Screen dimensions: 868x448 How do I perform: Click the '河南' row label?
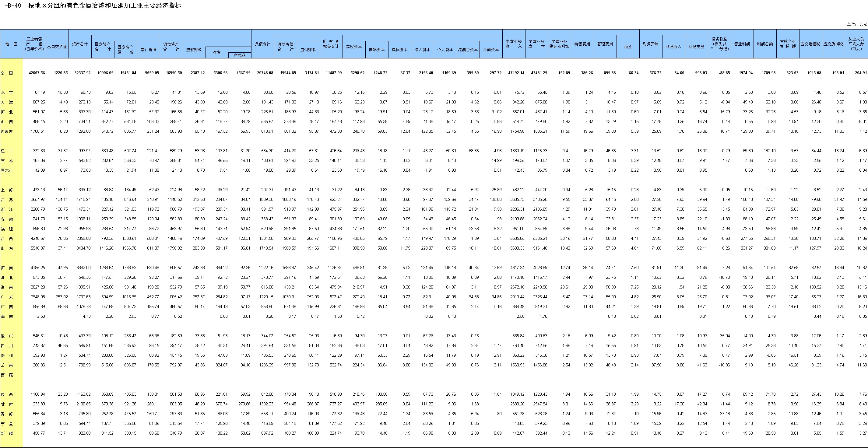click(x=7, y=268)
